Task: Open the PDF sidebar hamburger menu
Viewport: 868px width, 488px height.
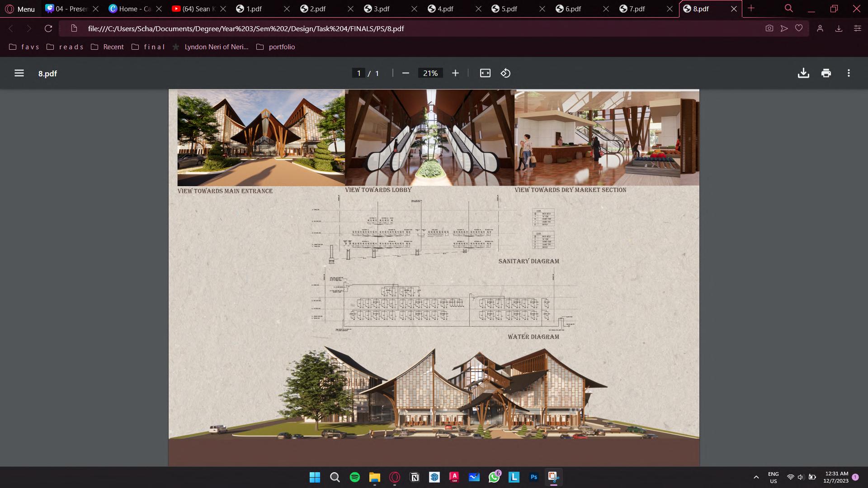Action: (19, 73)
